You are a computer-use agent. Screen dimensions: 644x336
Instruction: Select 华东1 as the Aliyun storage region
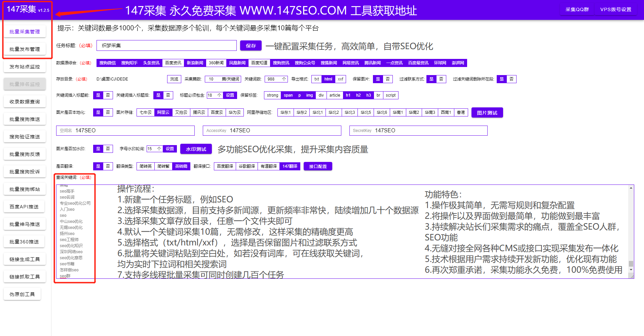point(285,112)
